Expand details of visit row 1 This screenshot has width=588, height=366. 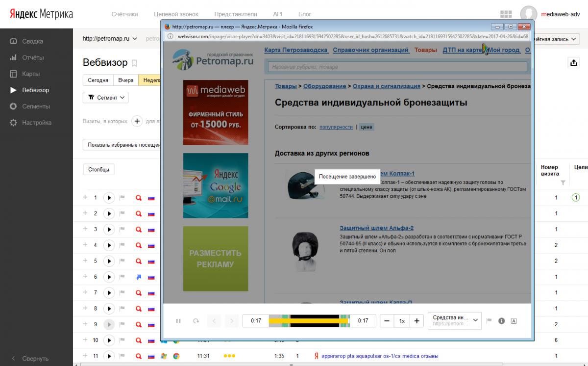click(x=85, y=197)
